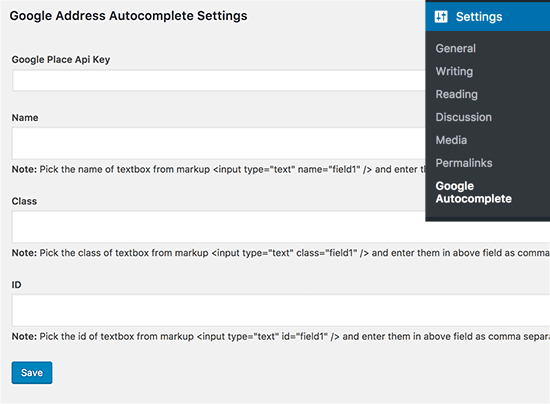Navigate to Permalinks settings

pos(464,163)
